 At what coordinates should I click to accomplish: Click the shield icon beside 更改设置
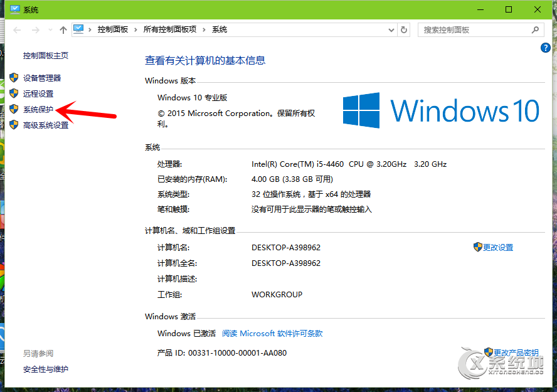tap(478, 246)
